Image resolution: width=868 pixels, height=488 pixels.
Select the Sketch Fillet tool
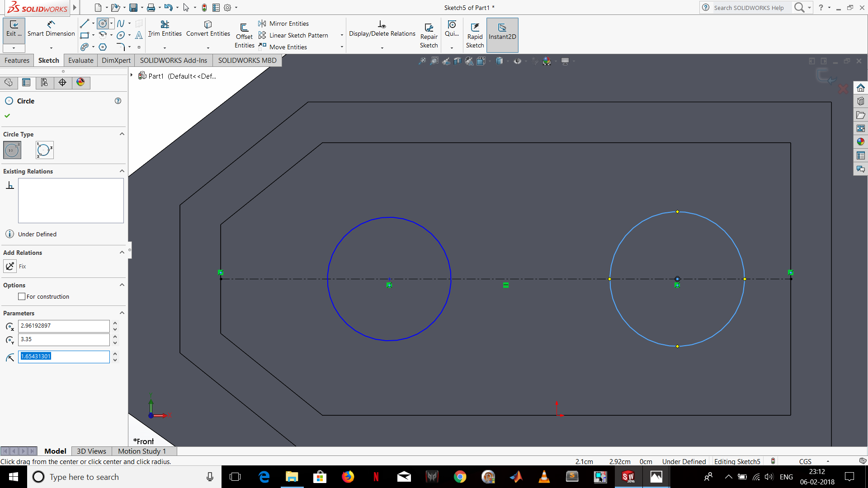(121, 47)
